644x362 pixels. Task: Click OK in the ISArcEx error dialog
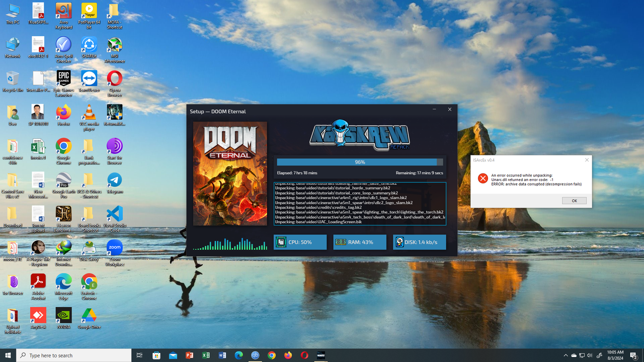click(x=574, y=201)
